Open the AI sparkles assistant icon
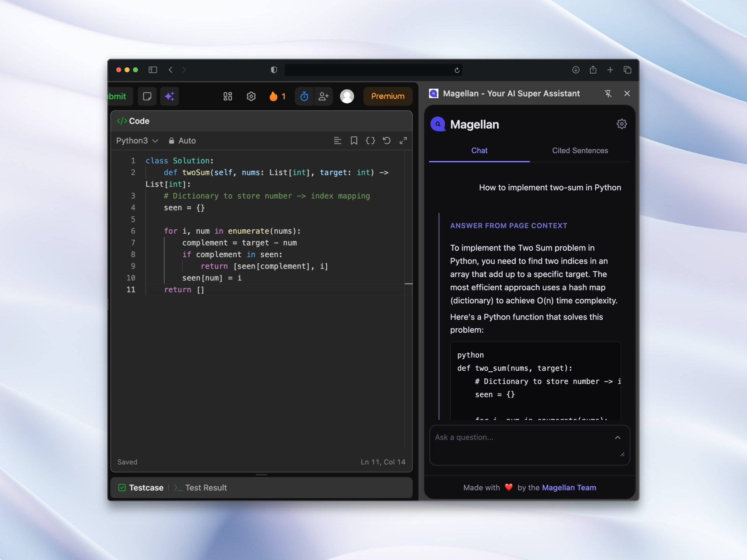 pyautogui.click(x=169, y=96)
